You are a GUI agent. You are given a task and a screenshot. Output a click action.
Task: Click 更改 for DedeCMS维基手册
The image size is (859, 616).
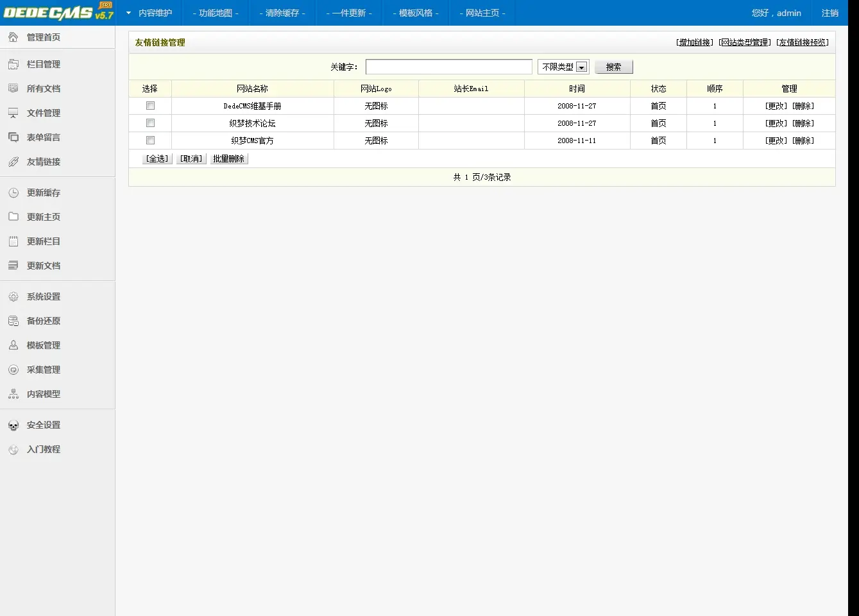[x=776, y=106]
